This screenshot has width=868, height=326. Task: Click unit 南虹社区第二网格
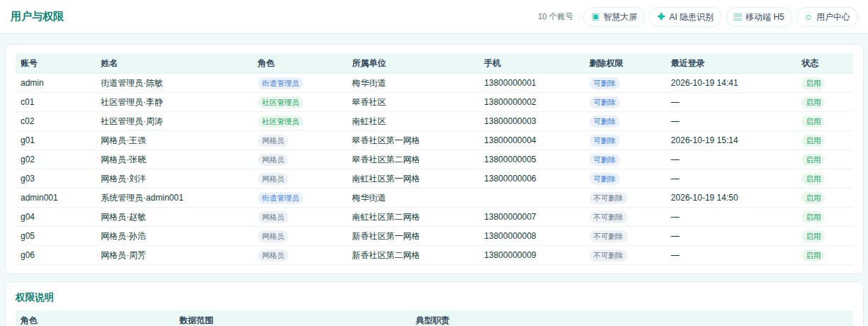(385, 217)
